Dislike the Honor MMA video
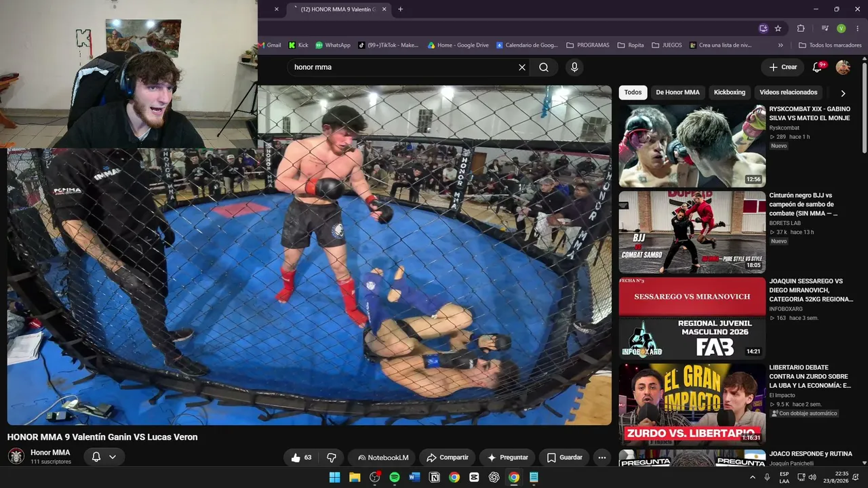The width and height of the screenshot is (868, 488). 332,457
